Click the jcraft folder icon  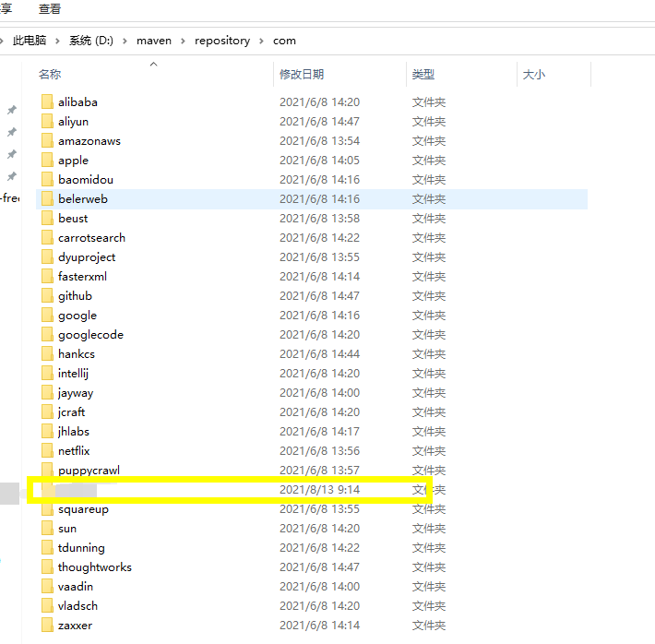coord(47,411)
